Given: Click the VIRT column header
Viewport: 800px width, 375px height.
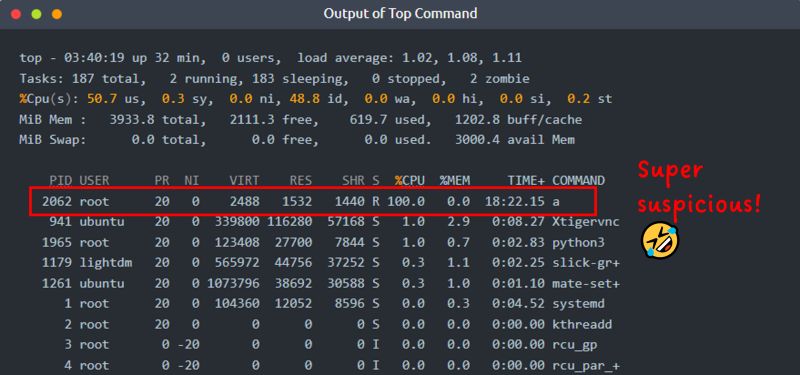Looking at the screenshot, I should [244, 181].
